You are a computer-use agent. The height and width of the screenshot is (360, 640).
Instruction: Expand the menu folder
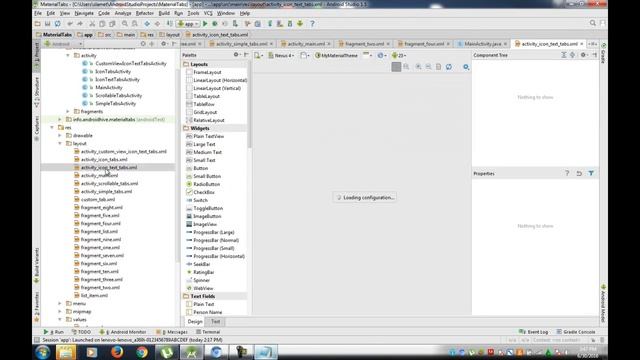[60, 303]
